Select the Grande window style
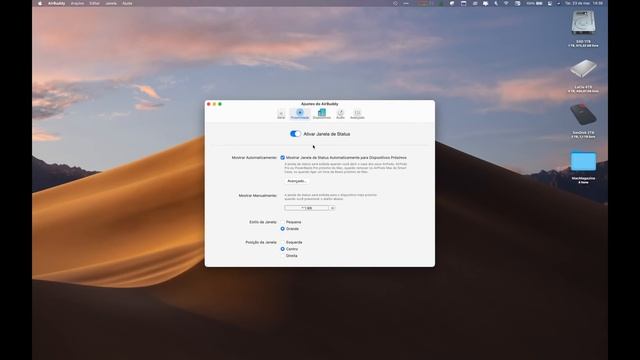Image resolution: width=640 pixels, height=360 pixels. click(x=282, y=229)
